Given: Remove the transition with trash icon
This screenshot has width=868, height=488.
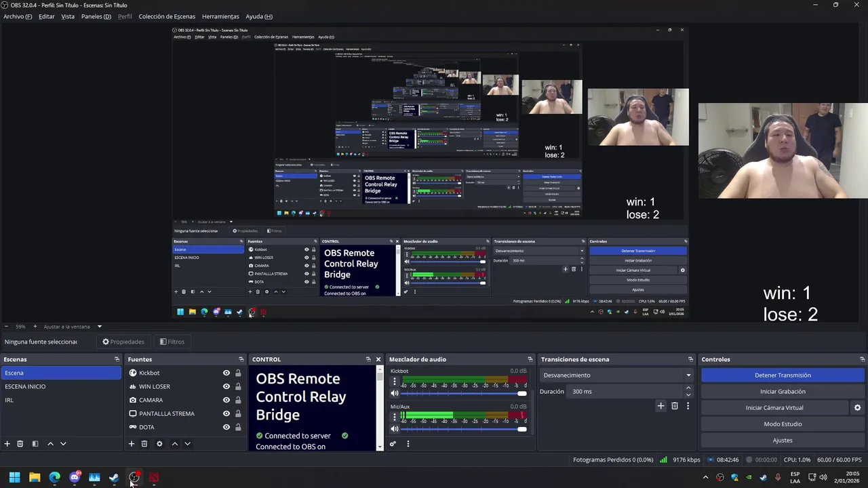Looking at the screenshot, I should (674, 406).
